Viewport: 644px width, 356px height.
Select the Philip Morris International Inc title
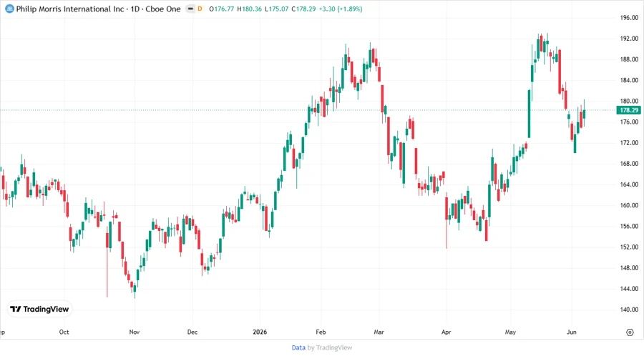[70, 9]
